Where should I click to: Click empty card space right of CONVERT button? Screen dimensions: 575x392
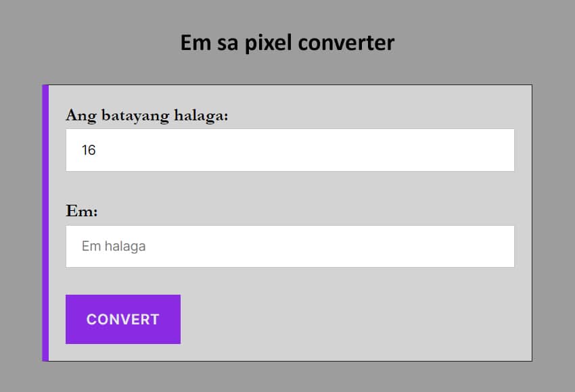[x=352, y=319]
